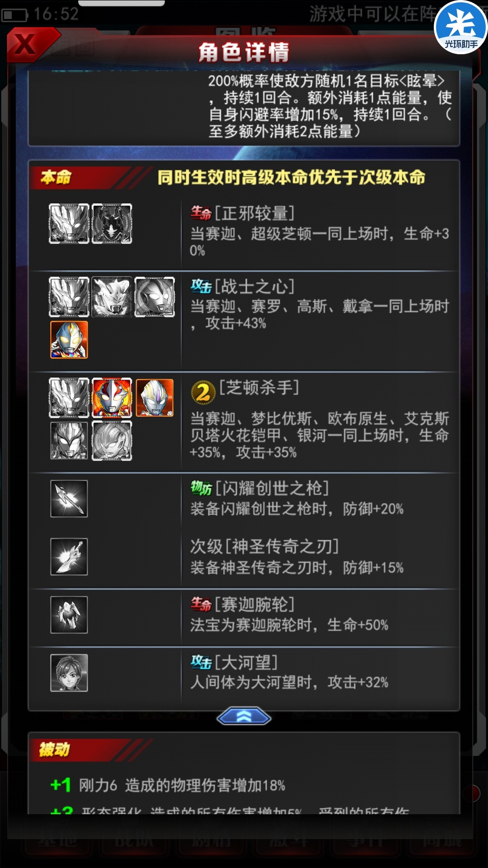Tap the [正邪较量] bond title
488x868 pixels.
click(254, 212)
